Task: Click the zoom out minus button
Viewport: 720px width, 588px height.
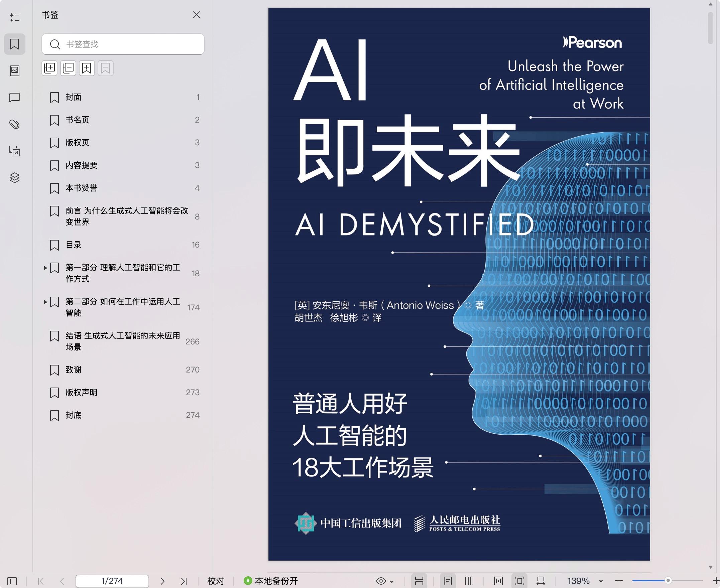Action: (x=619, y=581)
